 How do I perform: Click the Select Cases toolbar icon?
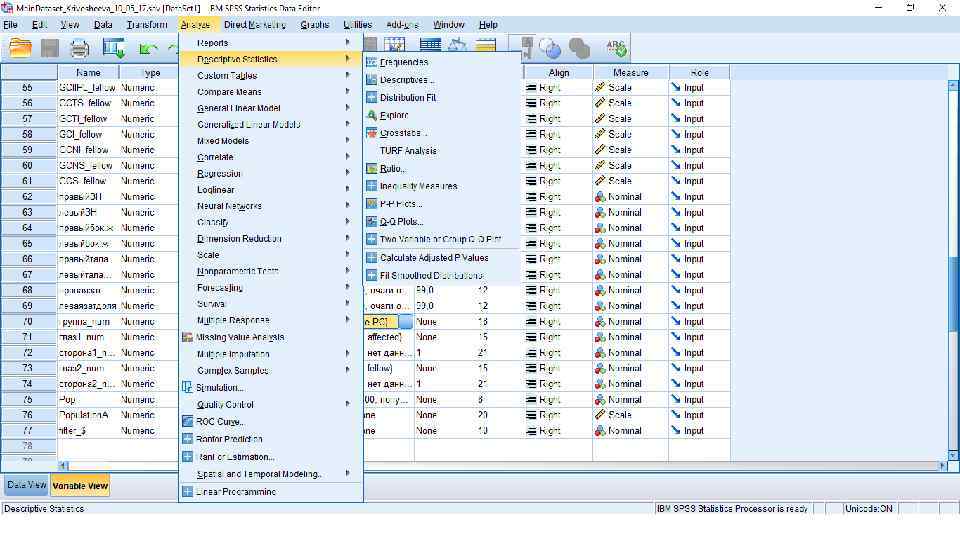click(486, 45)
